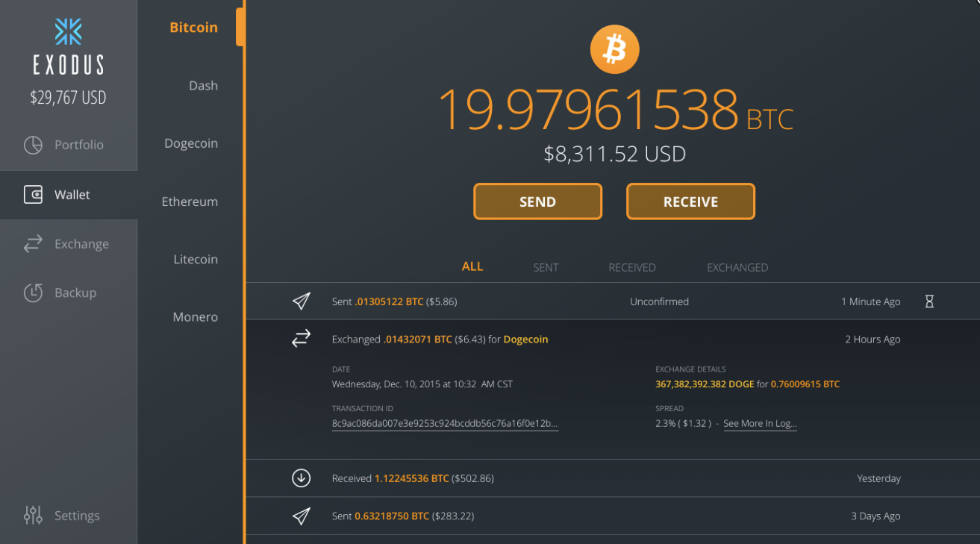Click the orange Dogecoin link in exchanged row
This screenshot has width=980, height=544.
point(525,340)
